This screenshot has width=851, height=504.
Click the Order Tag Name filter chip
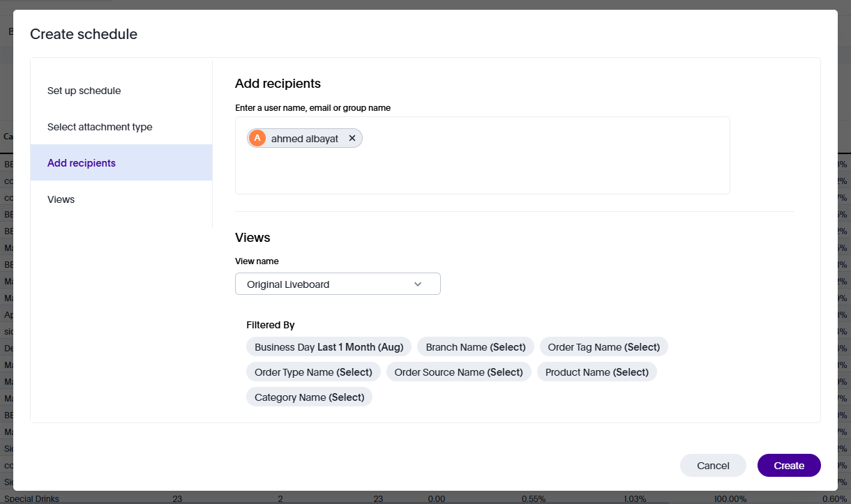pos(603,347)
